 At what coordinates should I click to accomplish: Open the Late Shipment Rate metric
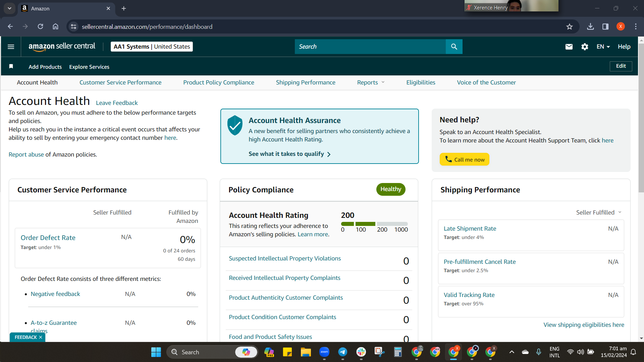pos(470,229)
